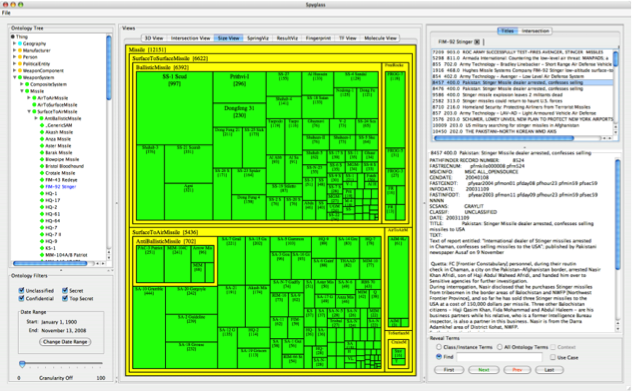Viewport: 632px width, 392px height.
Task: Click the orange Person node icon
Action: coord(20,57)
